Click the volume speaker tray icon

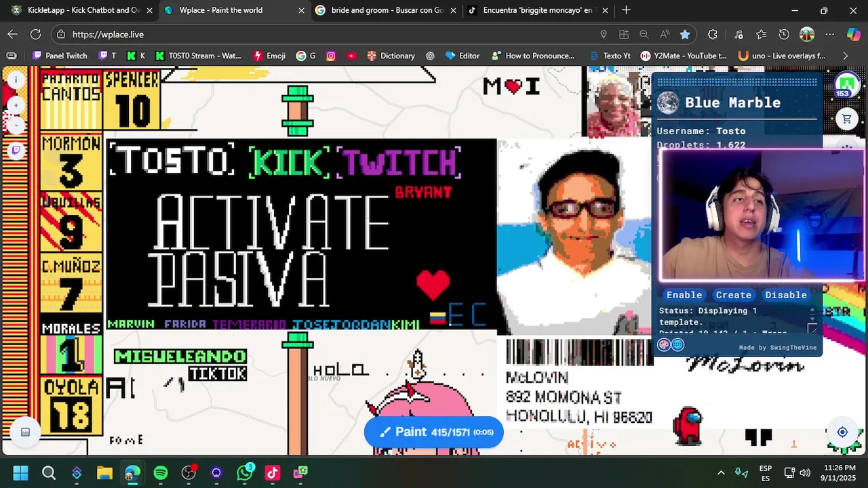805,472
